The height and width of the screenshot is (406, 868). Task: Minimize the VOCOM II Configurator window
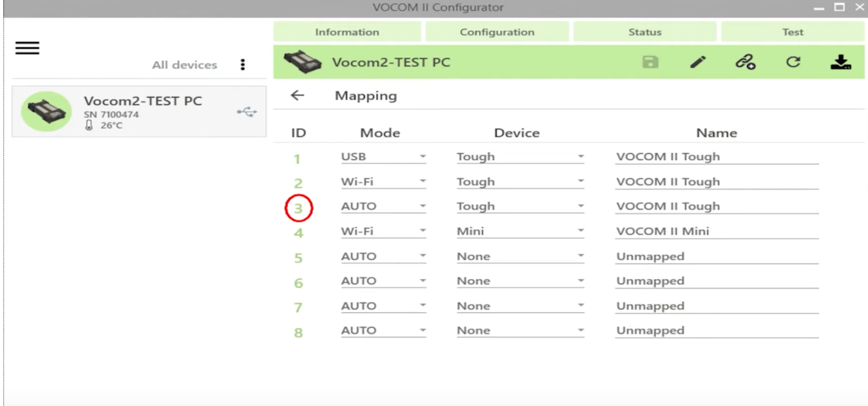click(x=820, y=8)
